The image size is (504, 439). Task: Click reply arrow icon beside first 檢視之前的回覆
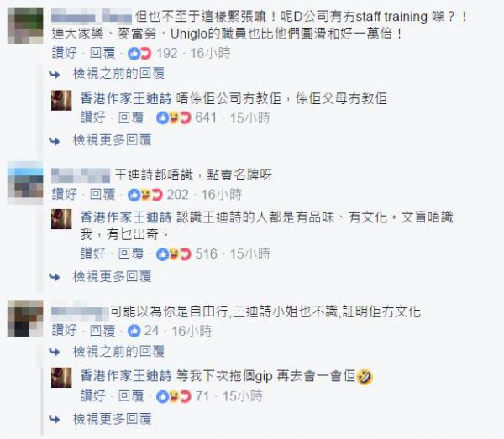coord(55,75)
